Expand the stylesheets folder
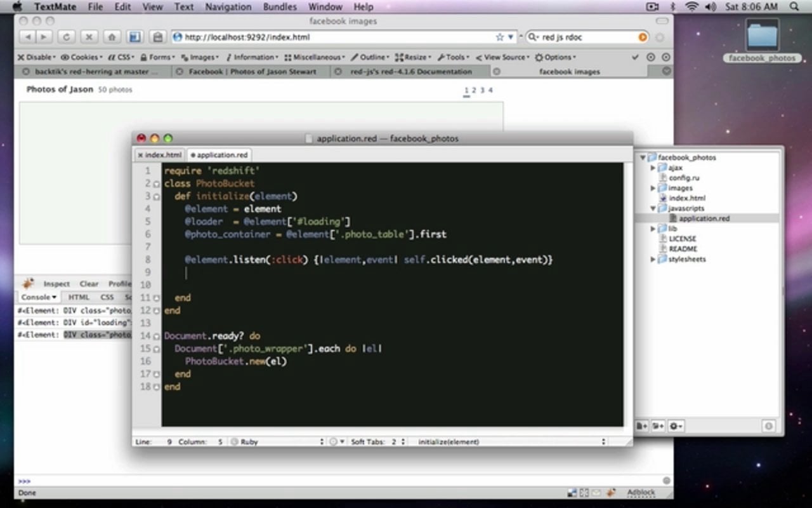 pos(653,259)
